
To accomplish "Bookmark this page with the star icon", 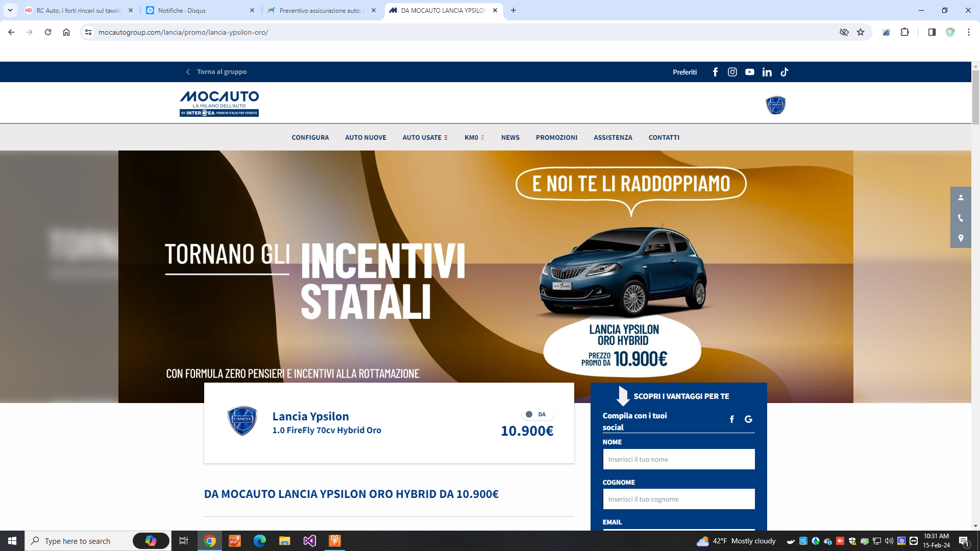I will click(x=861, y=32).
